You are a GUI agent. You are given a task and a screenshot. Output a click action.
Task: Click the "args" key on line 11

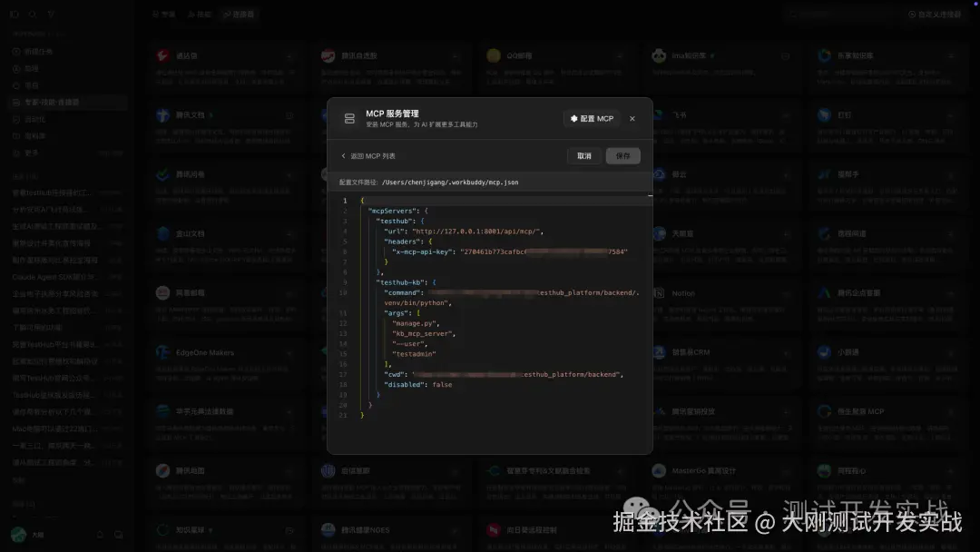[x=397, y=313]
